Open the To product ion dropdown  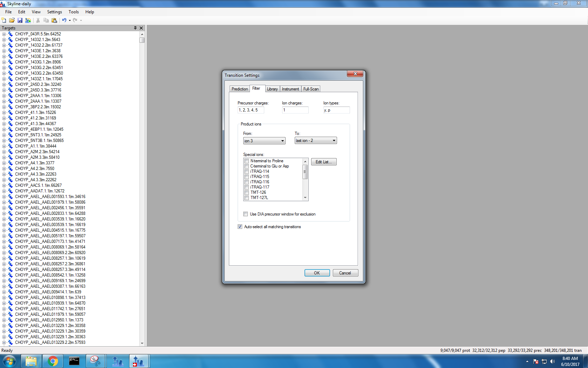(316, 141)
